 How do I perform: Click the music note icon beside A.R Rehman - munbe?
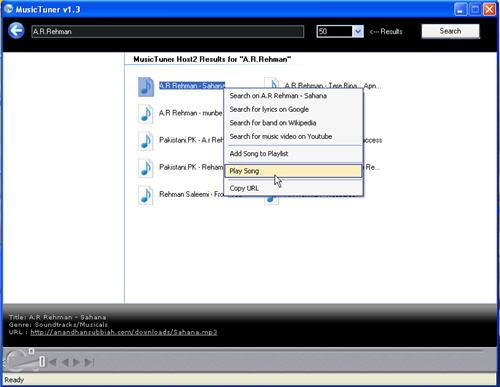coord(146,114)
